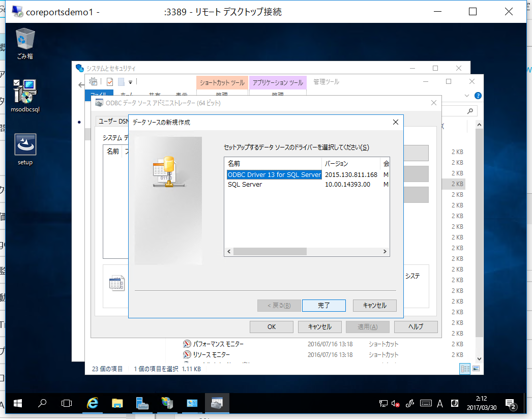Click the checkmark properties icon in quick access toolbar
The image size is (532, 419).
pyautogui.click(x=110, y=82)
